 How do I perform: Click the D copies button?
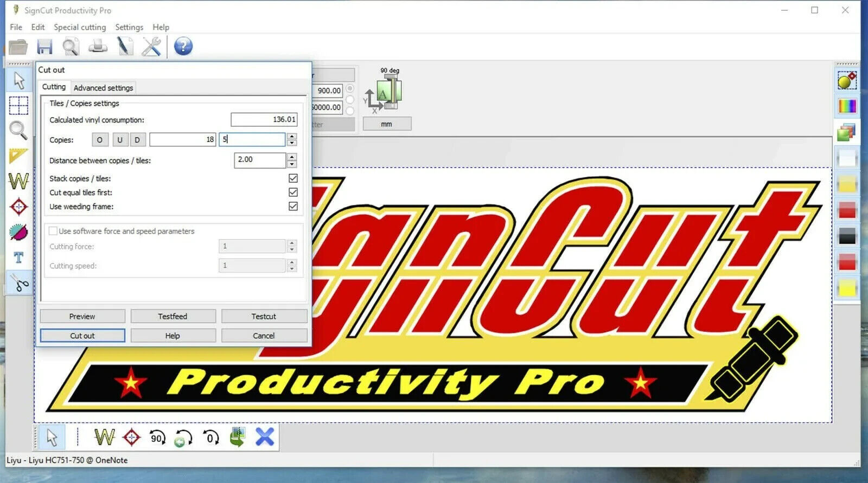[137, 140]
